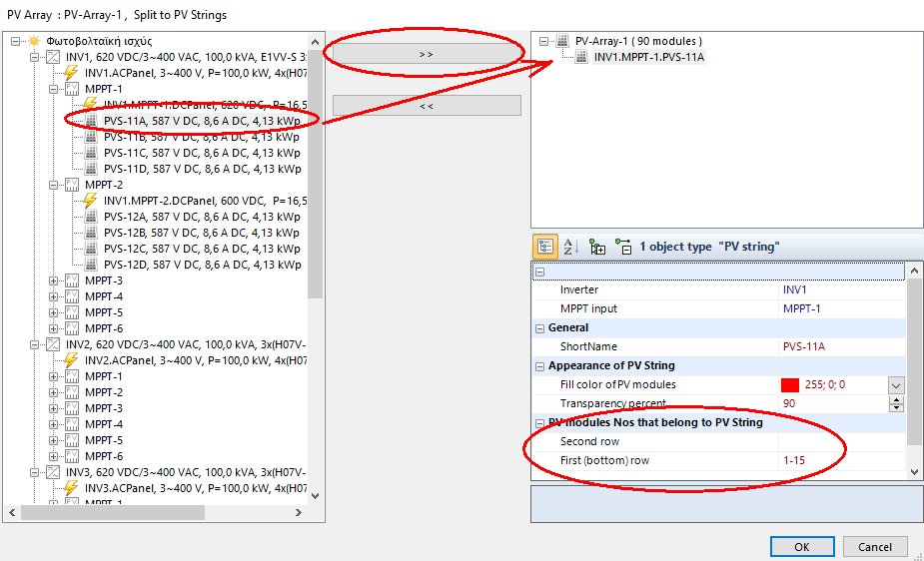The width and height of the screenshot is (924, 561).
Task: Click the collapse all categories icon
Action: (x=623, y=246)
